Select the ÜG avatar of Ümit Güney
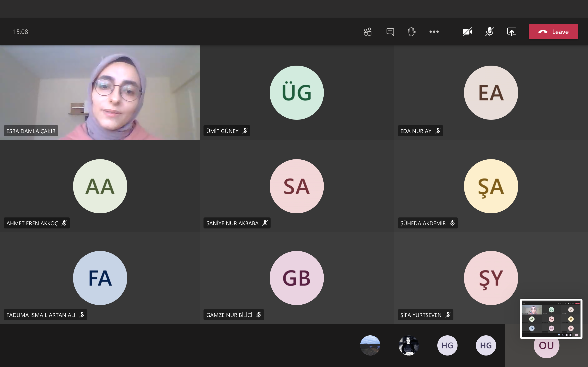Image resolution: width=588 pixels, height=367 pixels. coord(297,92)
